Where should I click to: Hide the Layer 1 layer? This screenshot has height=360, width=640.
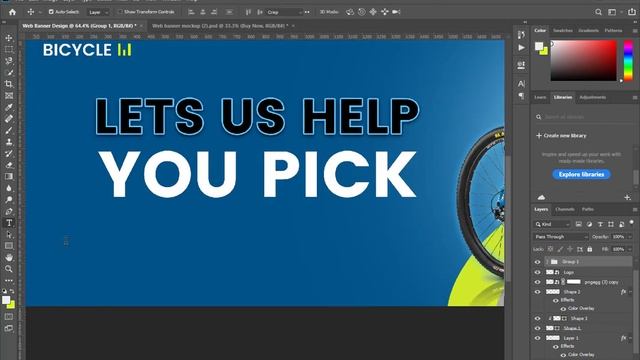tap(538, 338)
